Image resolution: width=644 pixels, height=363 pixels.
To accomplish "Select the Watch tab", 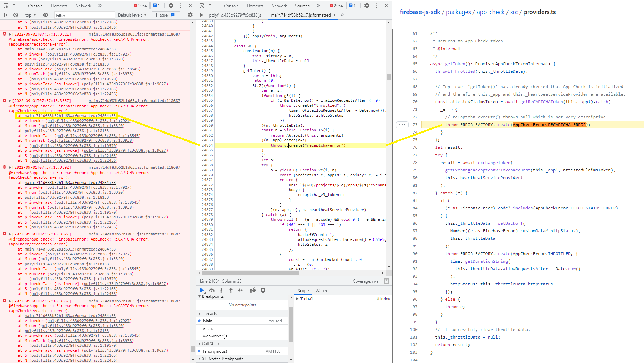I will click(321, 291).
